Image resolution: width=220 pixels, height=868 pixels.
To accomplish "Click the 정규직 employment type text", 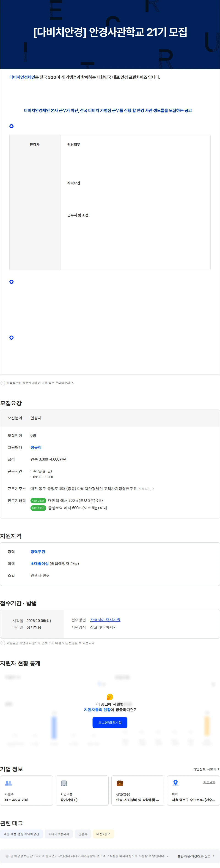I will pyautogui.click(x=36, y=448).
